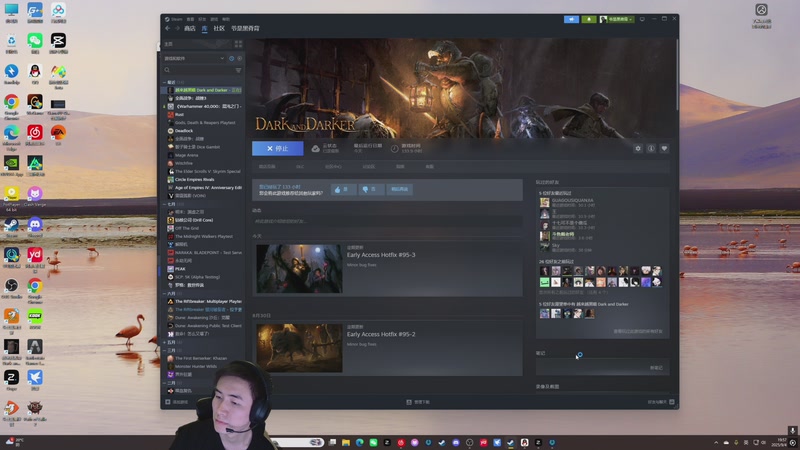Open Steam Big Picture mode monitor icon

click(642, 19)
